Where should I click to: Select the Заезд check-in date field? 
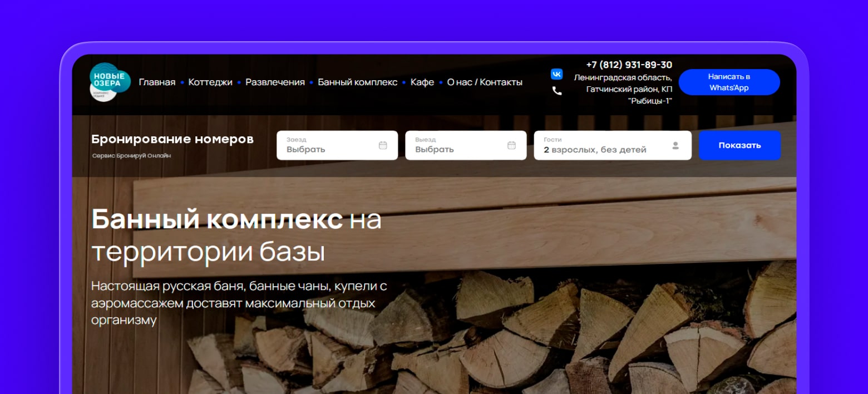337,145
